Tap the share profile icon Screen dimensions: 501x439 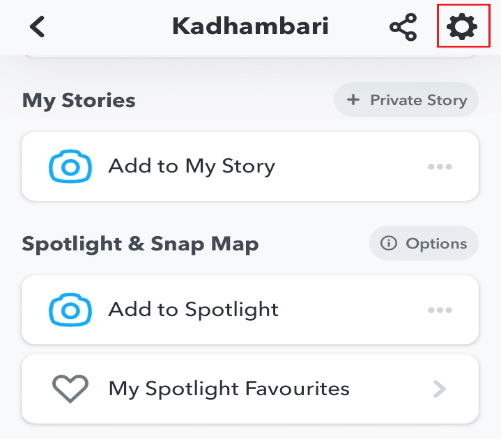coord(403,27)
